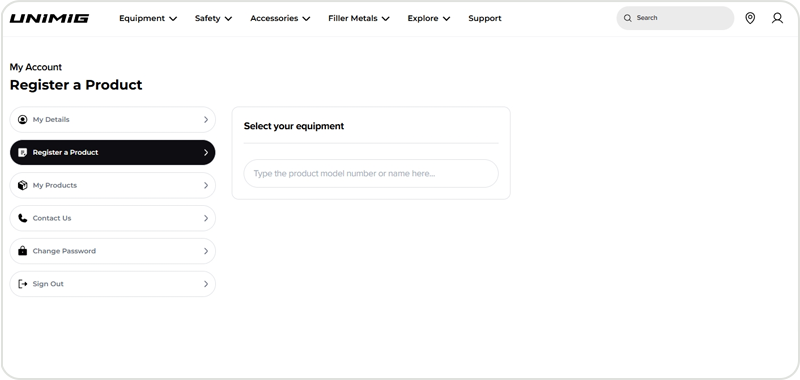Open the Filler Metals dropdown
Screen dimensions: 800x380
pyautogui.click(x=359, y=18)
